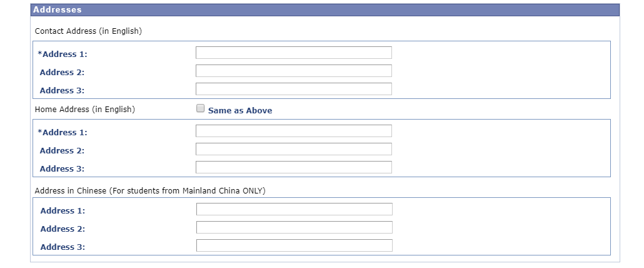Enable the Same as Above checkbox

point(201,109)
